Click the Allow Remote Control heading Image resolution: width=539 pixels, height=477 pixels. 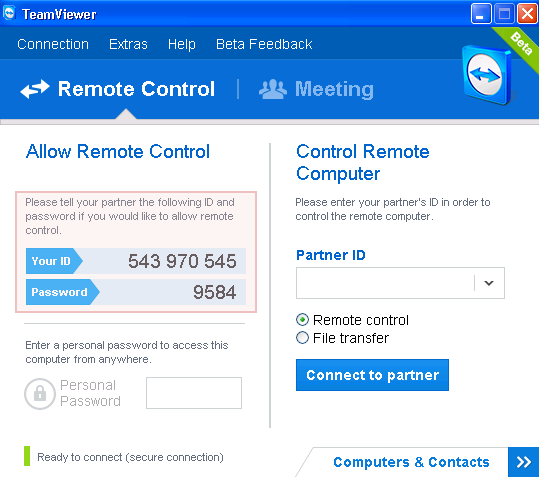tap(118, 152)
